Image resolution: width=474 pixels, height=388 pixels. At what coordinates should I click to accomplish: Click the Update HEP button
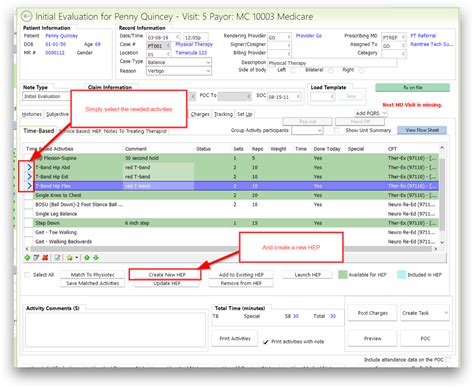(x=167, y=283)
